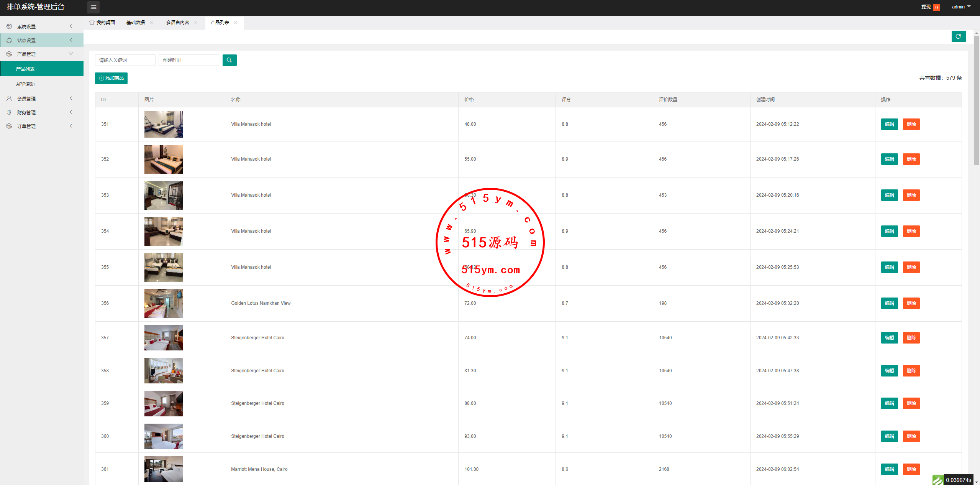Switch to the 我的桌面 tab
The width and height of the screenshot is (980, 485).
point(102,23)
